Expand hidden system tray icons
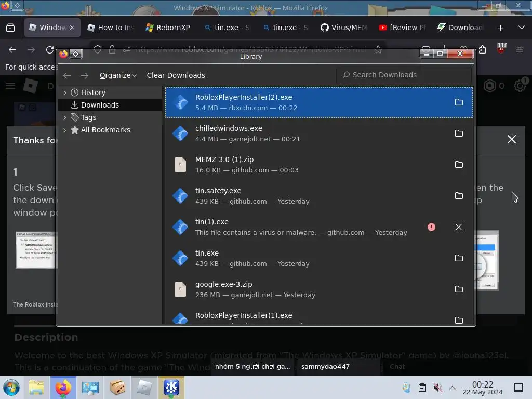 [453, 388]
